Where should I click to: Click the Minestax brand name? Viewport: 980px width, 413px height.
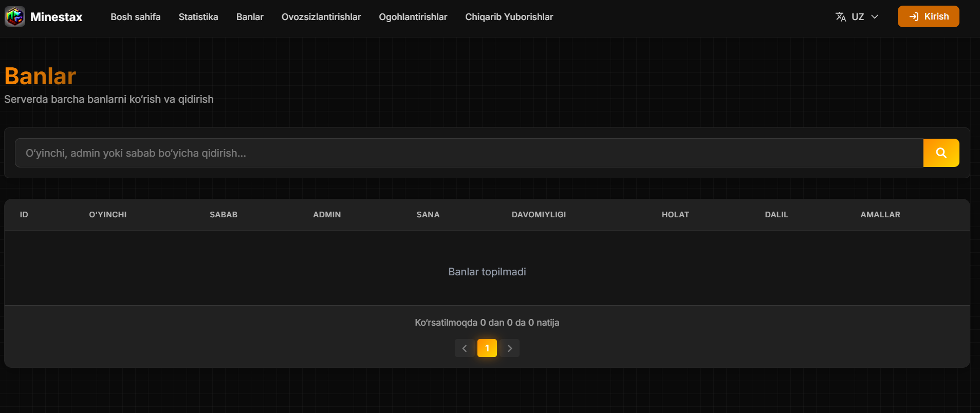point(57,17)
